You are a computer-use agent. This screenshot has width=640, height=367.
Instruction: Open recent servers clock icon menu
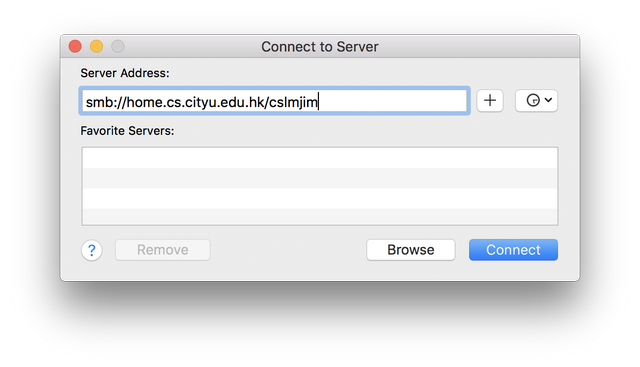pyautogui.click(x=533, y=100)
